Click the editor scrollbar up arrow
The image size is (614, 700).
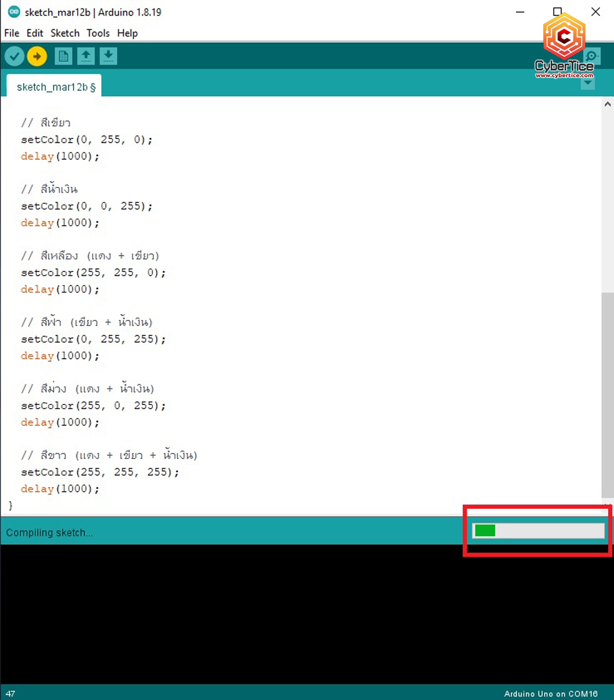pos(607,104)
